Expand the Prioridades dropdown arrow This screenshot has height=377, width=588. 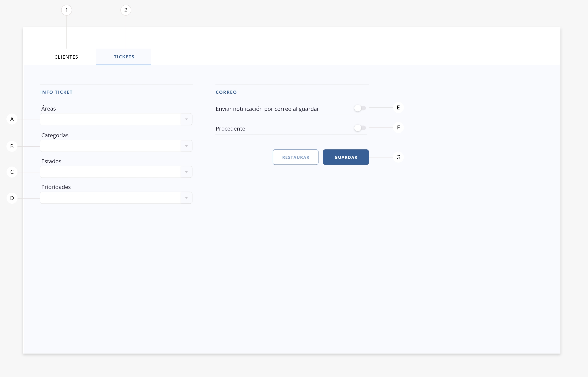tap(186, 198)
